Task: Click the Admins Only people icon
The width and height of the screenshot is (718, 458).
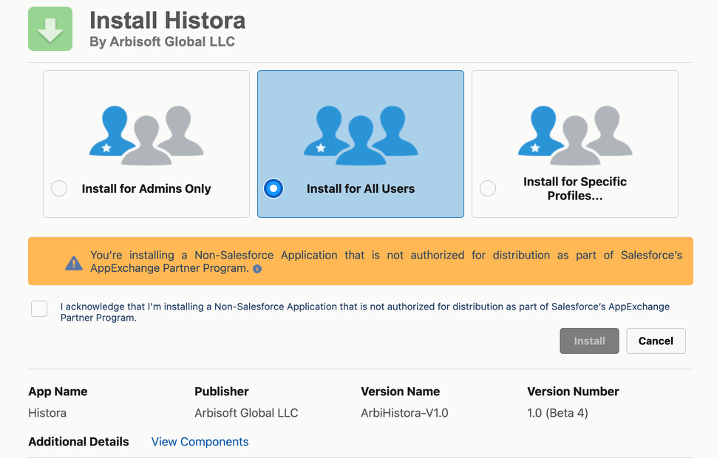Action: click(x=147, y=136)
